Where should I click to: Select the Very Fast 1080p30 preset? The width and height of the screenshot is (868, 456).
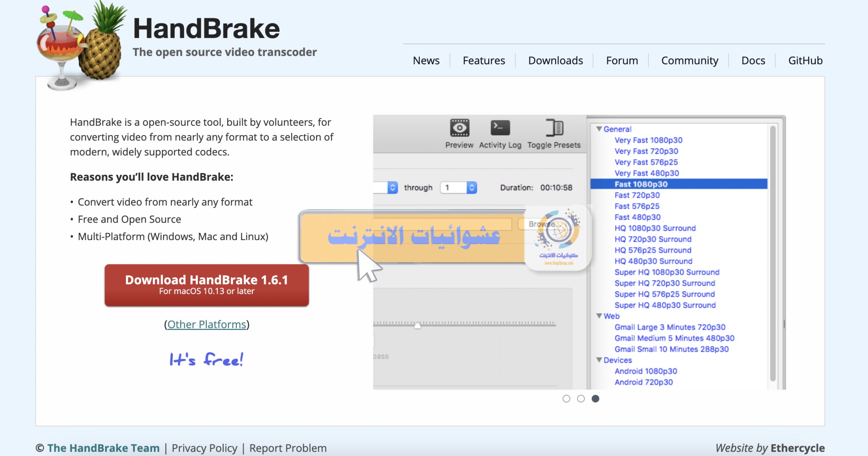648,140
